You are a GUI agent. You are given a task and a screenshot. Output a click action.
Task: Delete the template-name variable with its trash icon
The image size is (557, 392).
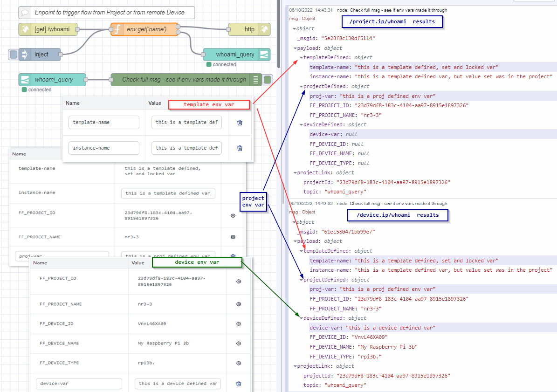point(239,122)
